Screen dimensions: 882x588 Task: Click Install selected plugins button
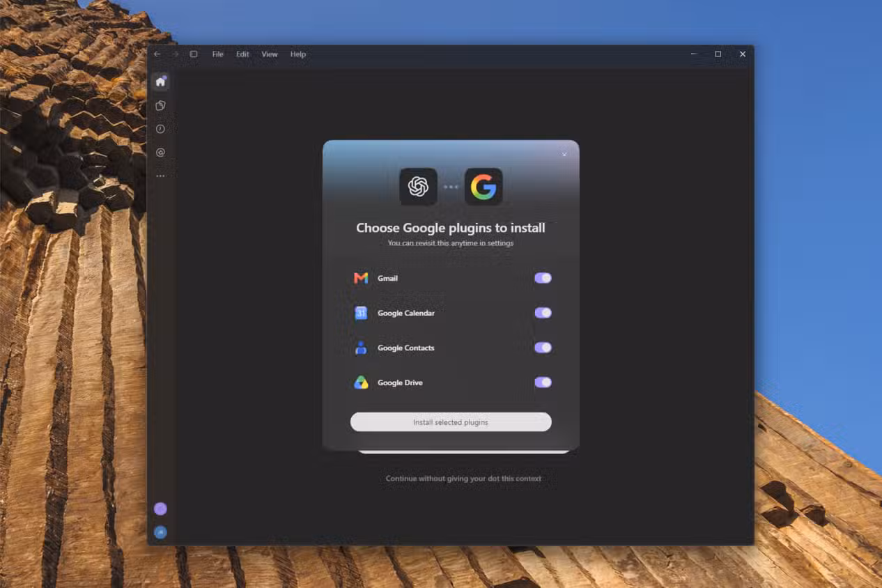pos(451,422)
